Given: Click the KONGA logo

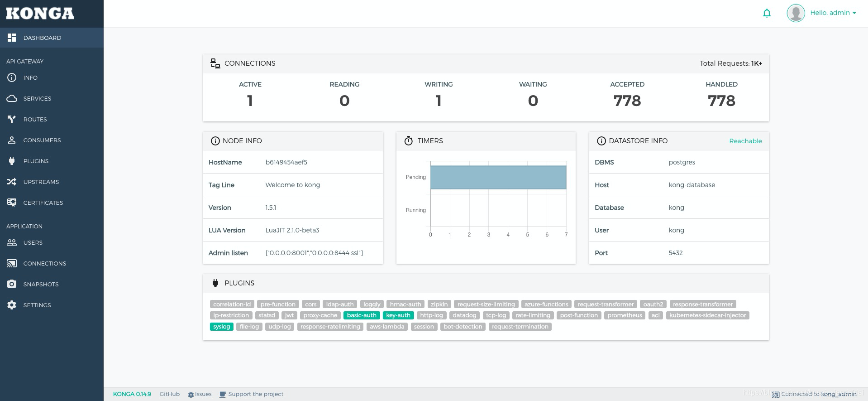Looking at the screenshot, I should click(x=40, y=13).
